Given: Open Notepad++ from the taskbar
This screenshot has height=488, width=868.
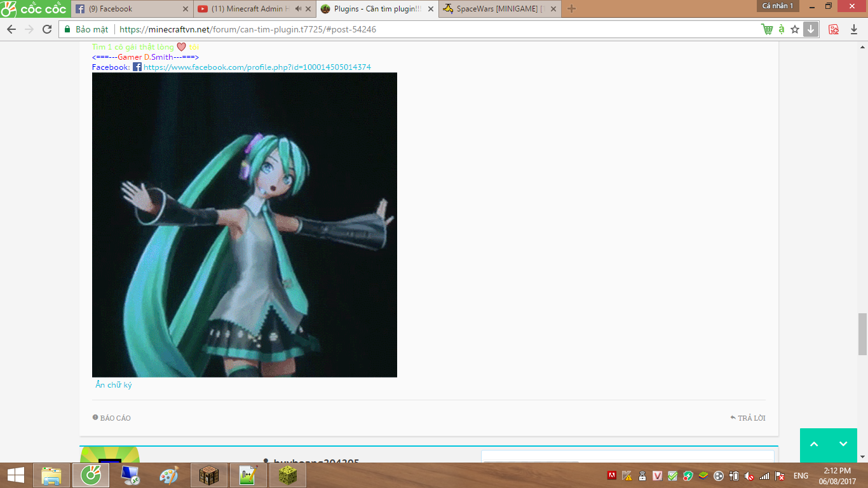Looking at the screenshot, I should click(x=248, y=475).
